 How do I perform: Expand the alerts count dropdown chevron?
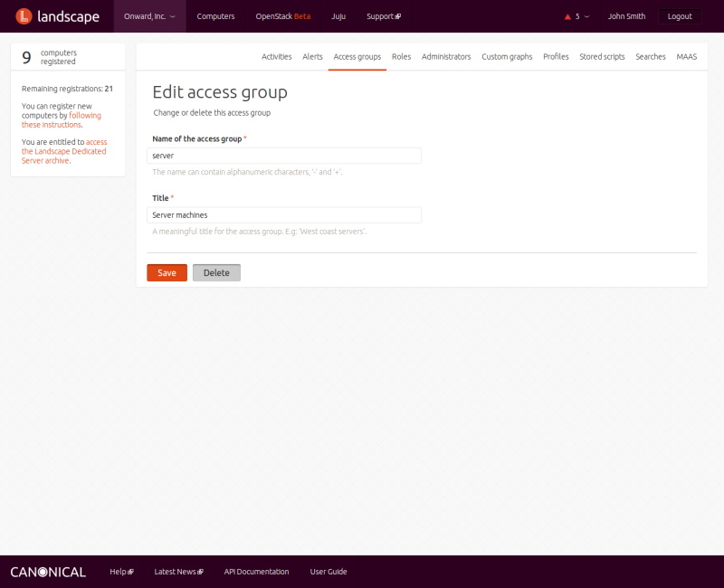(x=586, y=16)
